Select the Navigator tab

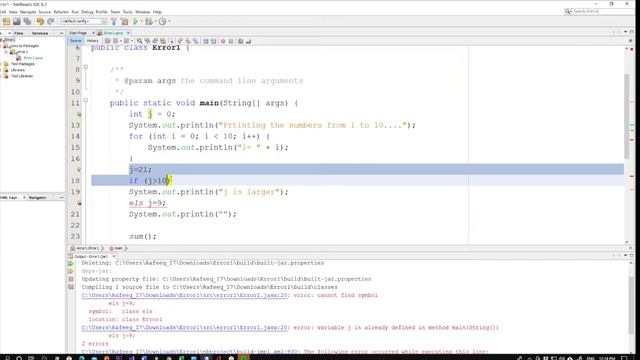click(x=38, y=198)
